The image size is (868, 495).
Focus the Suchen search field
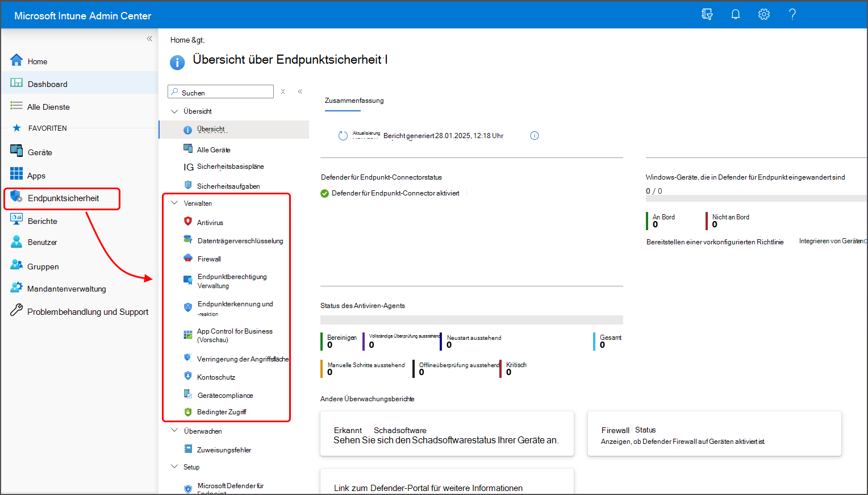pyautogui.click(x=221, y=92)
